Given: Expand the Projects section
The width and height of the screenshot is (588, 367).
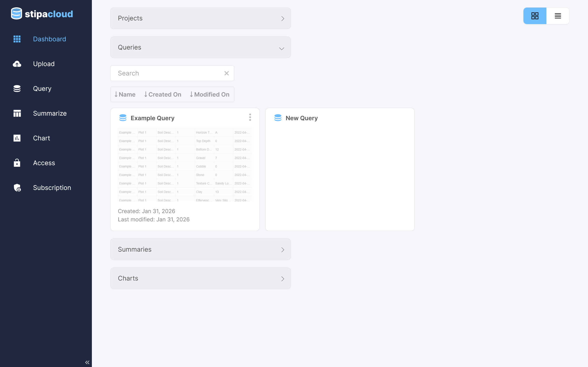Looking at the screenshot, I should (201, 18).
